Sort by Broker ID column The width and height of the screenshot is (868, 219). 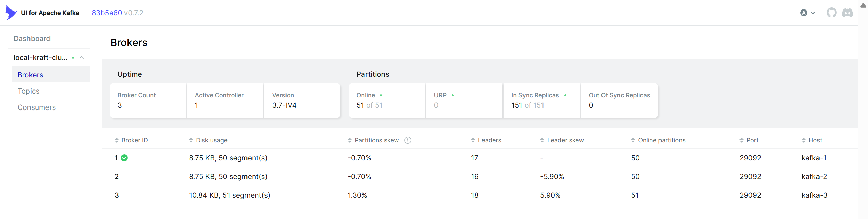click(134, 140)
